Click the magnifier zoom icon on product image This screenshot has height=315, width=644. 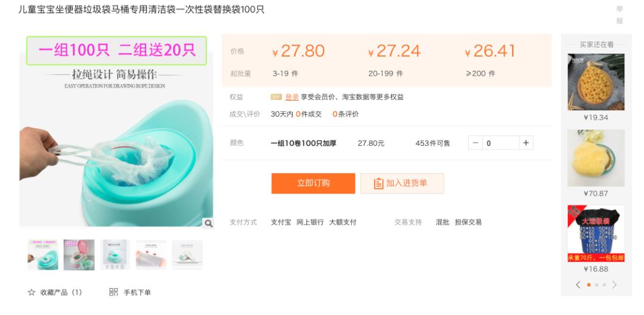click(208, 223)
